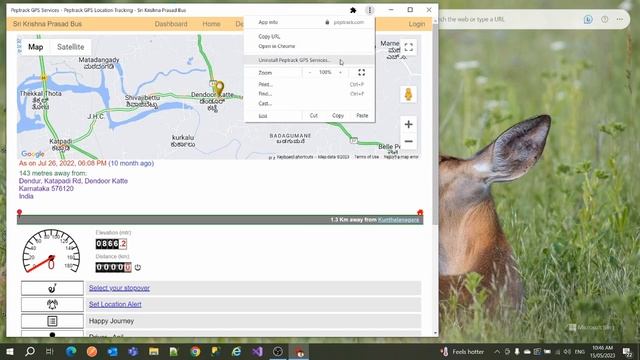Open notification center on taskbar
The width and height of the screenshot is (640, 360).
627,351
